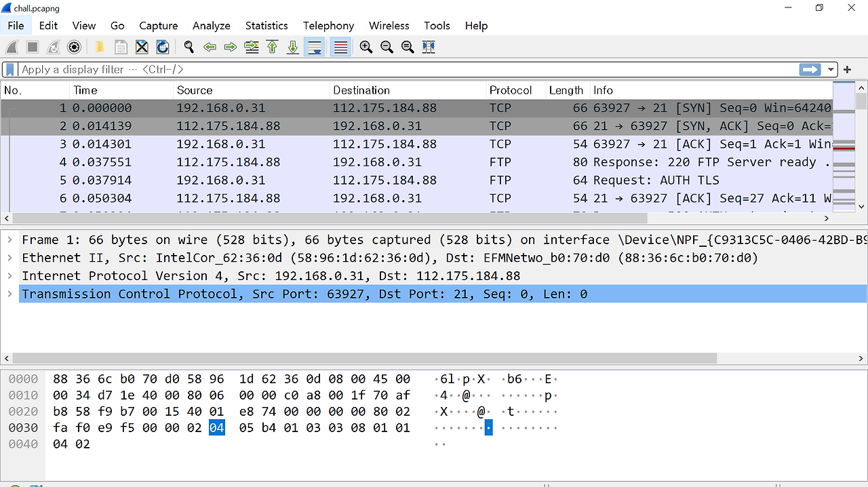Select packet 3 at time 0.014301
This screenshot has height=487, width=868.
tap(416, 144)
